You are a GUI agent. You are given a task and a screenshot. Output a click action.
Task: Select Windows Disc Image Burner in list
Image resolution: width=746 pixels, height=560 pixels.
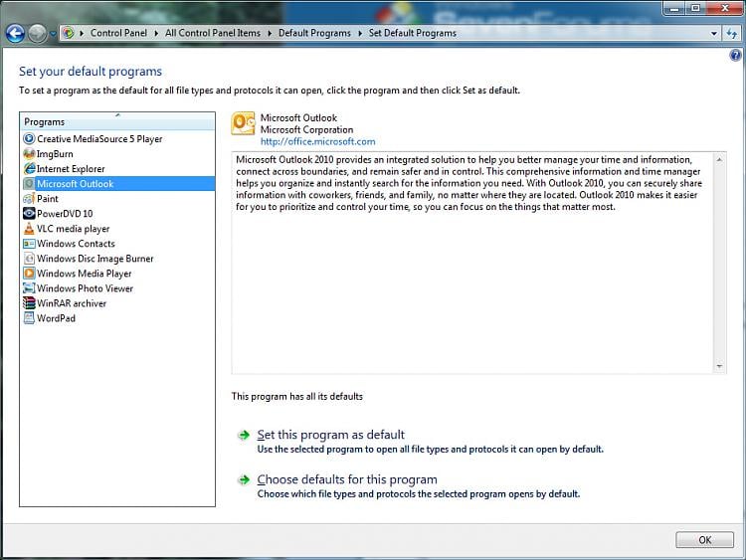click(117, 259)
